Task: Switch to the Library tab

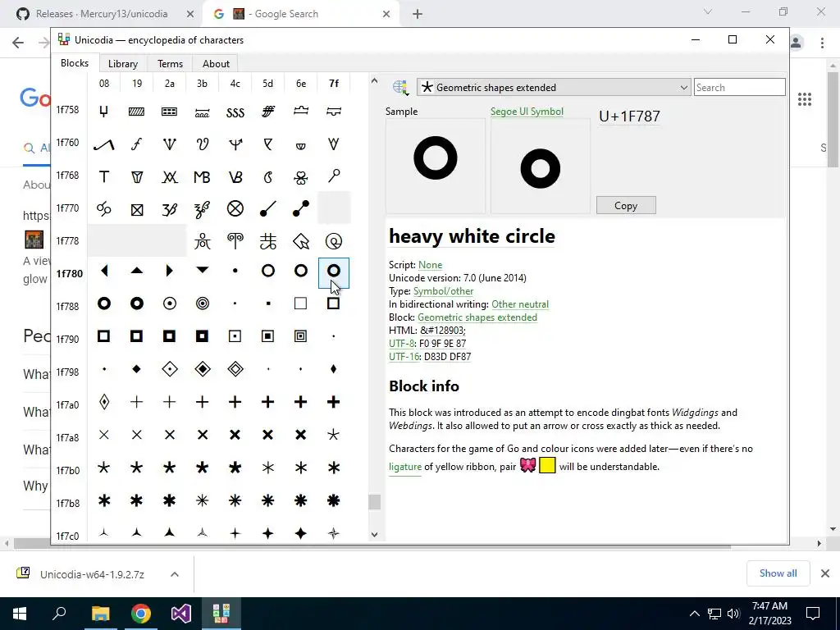Action: coord(123,64)
